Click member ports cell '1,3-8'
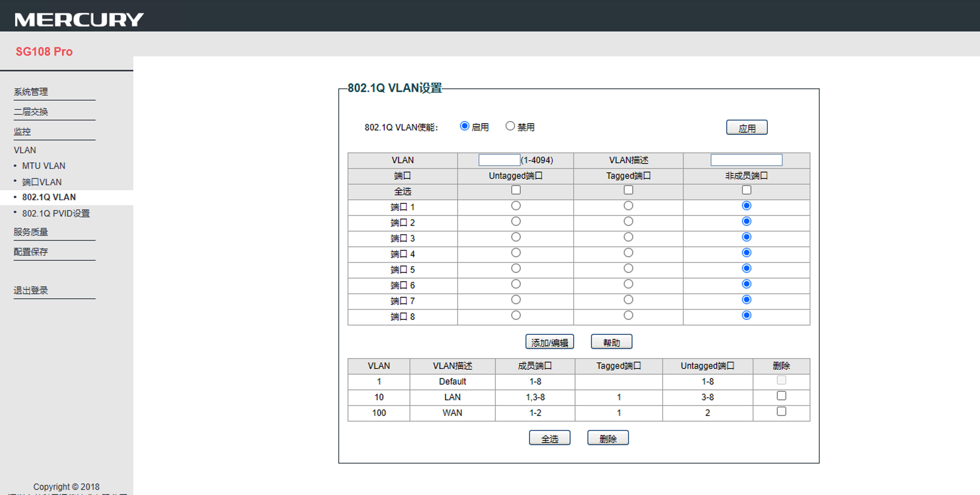This screenshot has width=980, height=495. (x=535, y=397)
